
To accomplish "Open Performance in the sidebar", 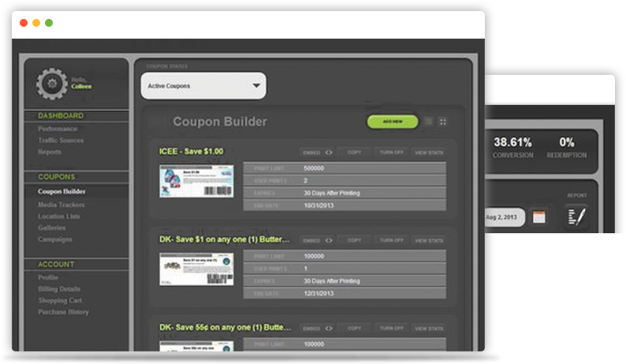I will [58, 128].
